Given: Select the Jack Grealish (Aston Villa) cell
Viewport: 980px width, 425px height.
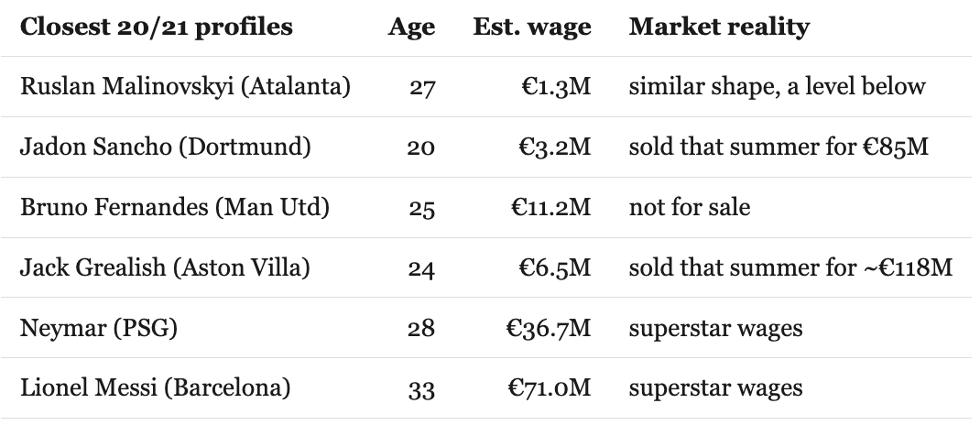Looking at the screenshot, I should (x=165, y=267).
